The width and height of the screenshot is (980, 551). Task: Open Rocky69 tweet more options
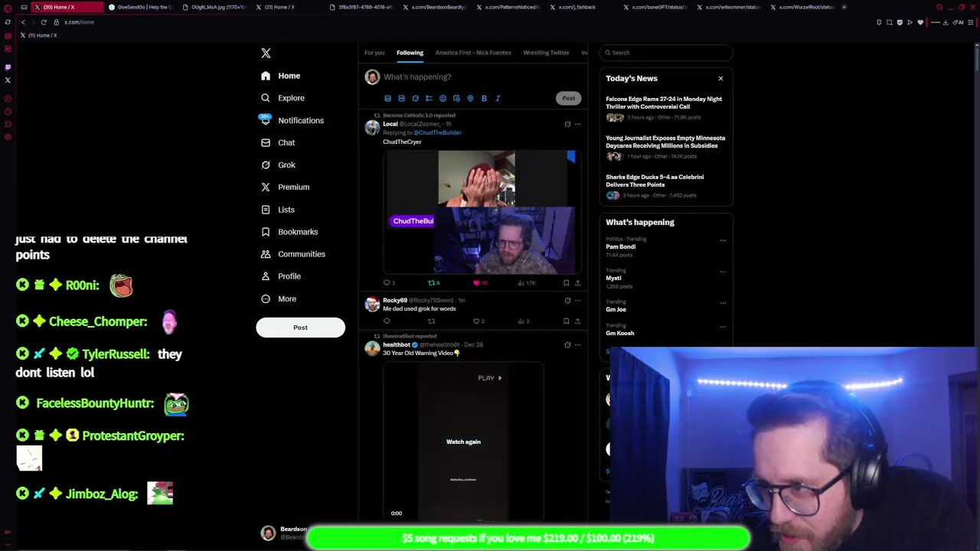coord(577,301)
